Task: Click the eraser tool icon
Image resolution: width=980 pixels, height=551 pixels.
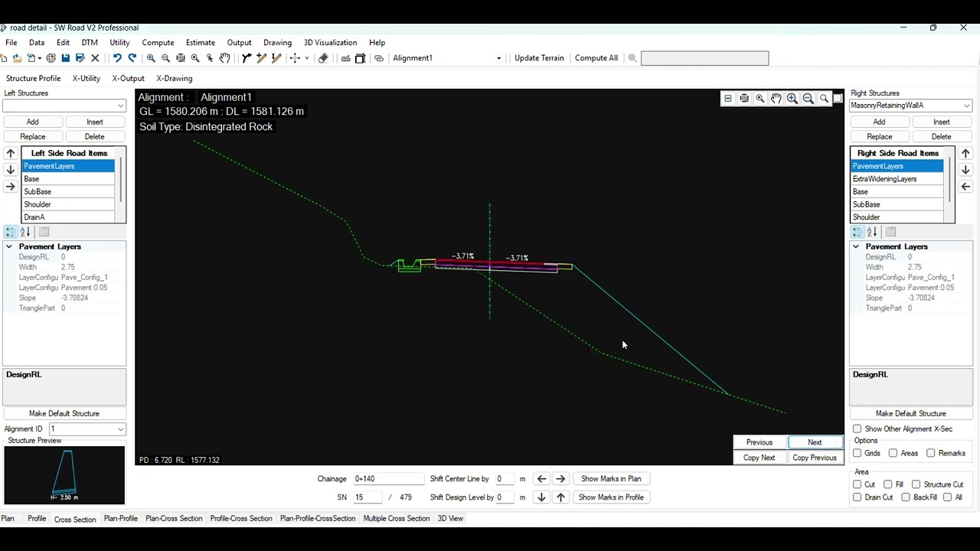Action: (323, 58)
